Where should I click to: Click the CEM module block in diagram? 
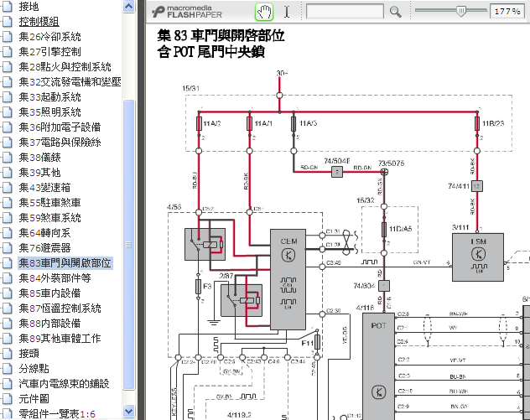pyautogui.click(x=288, y=280)
